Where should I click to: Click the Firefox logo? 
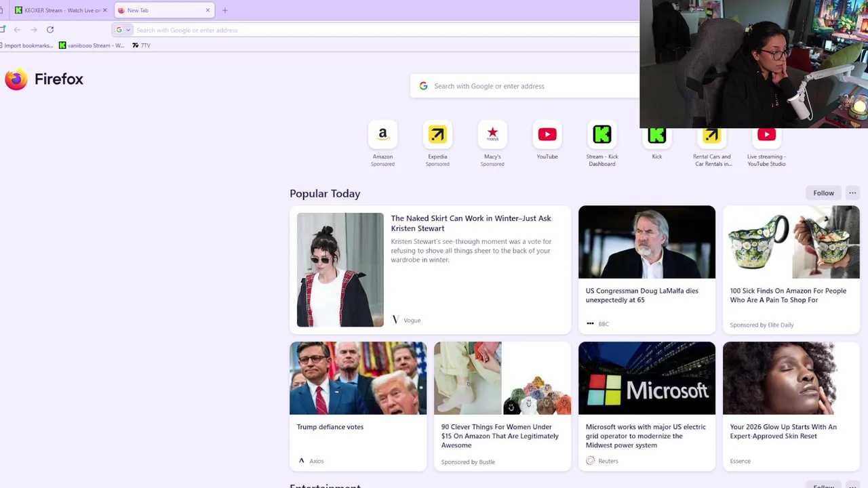[44, 79]
